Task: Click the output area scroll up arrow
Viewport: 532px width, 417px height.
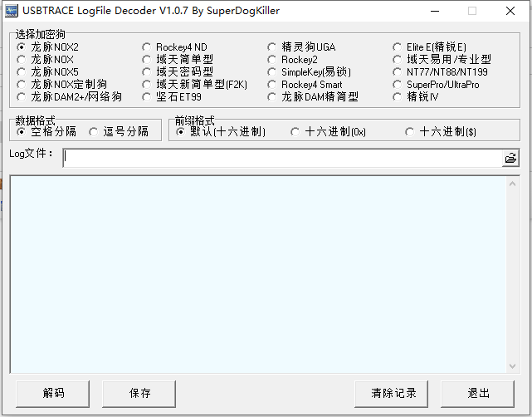Action: click(x=512, y=184)
